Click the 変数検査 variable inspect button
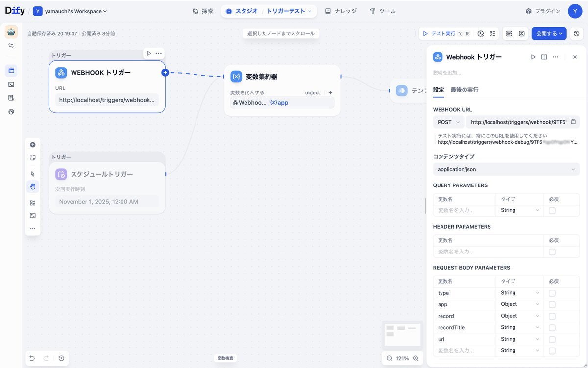Viewport: 588px width, 368px height. (225, 358)
